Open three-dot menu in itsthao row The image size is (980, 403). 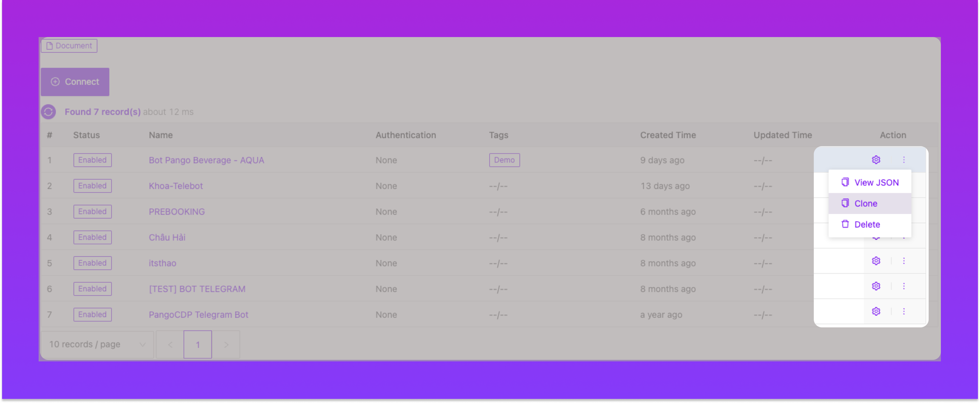[x=904, y=261]
